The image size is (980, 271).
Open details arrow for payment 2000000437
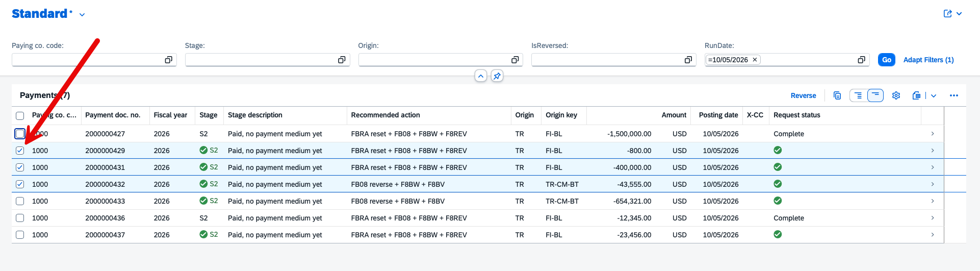click(x=933, y=235)
